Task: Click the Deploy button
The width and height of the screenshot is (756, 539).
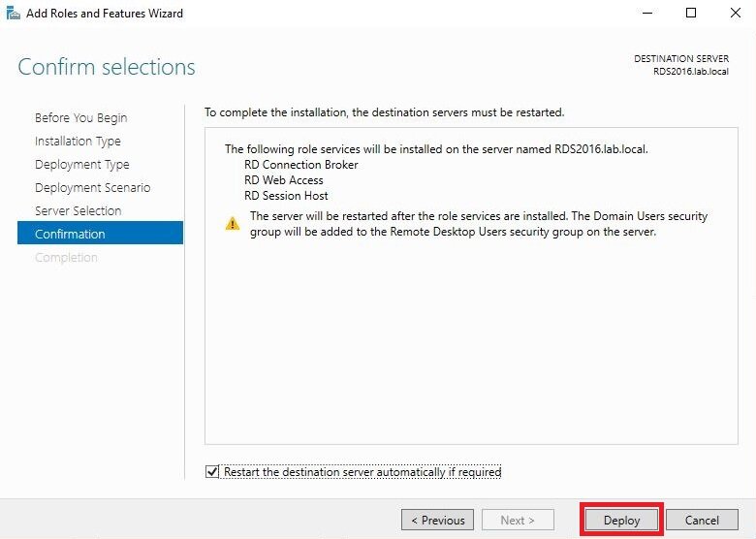Action: tap(621, 520)
